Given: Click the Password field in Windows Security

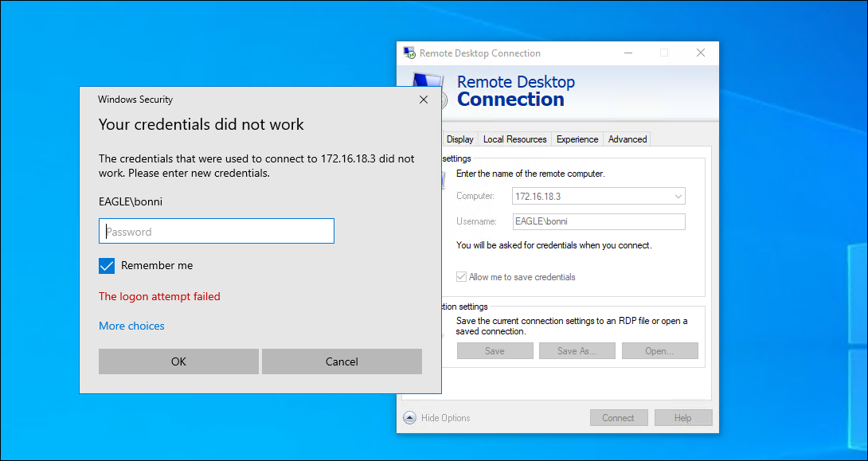Looking at the screenshot, I should coord(217,232).
